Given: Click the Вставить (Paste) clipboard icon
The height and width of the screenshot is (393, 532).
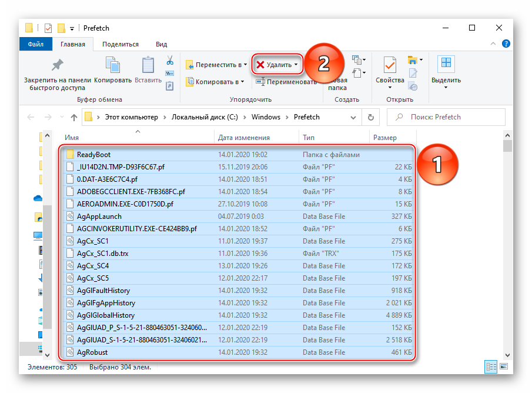Looking at the screenshot, I should pos(148,66).
